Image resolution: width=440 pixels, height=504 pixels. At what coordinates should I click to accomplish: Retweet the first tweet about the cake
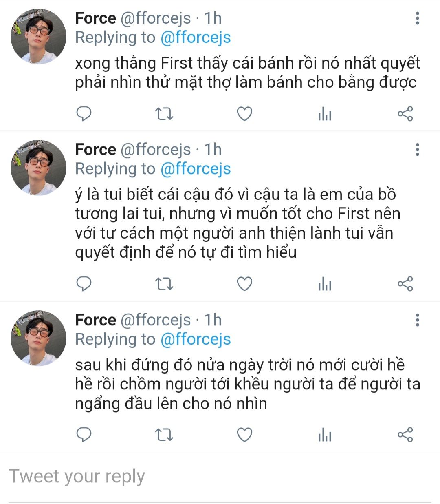pyautogui.click(x=165, y=114)
